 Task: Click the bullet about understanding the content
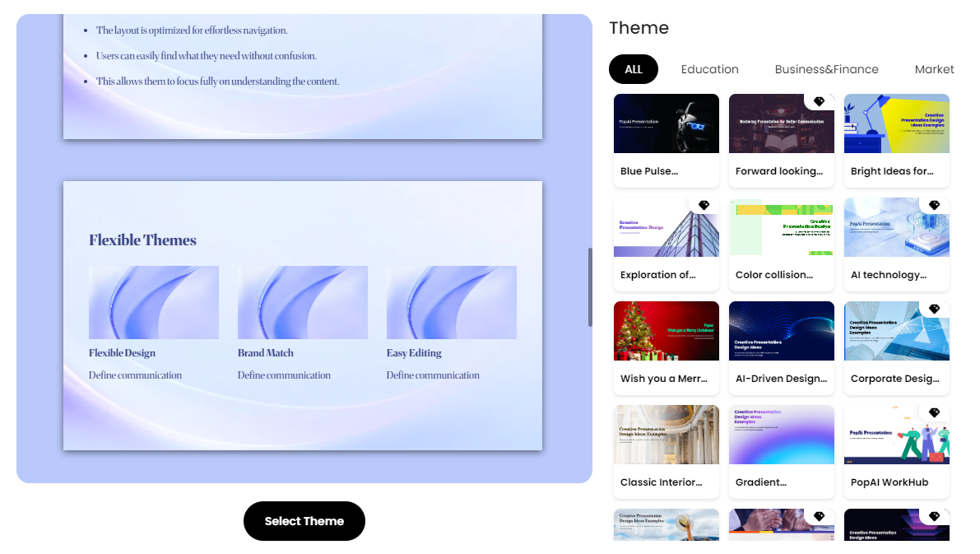[217, 81]
